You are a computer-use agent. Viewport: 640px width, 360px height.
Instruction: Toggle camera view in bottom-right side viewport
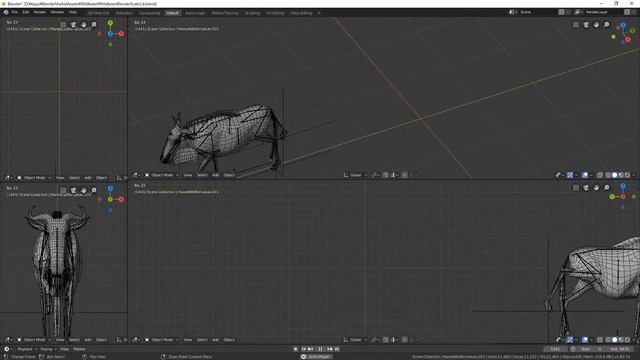coord(586,188)
